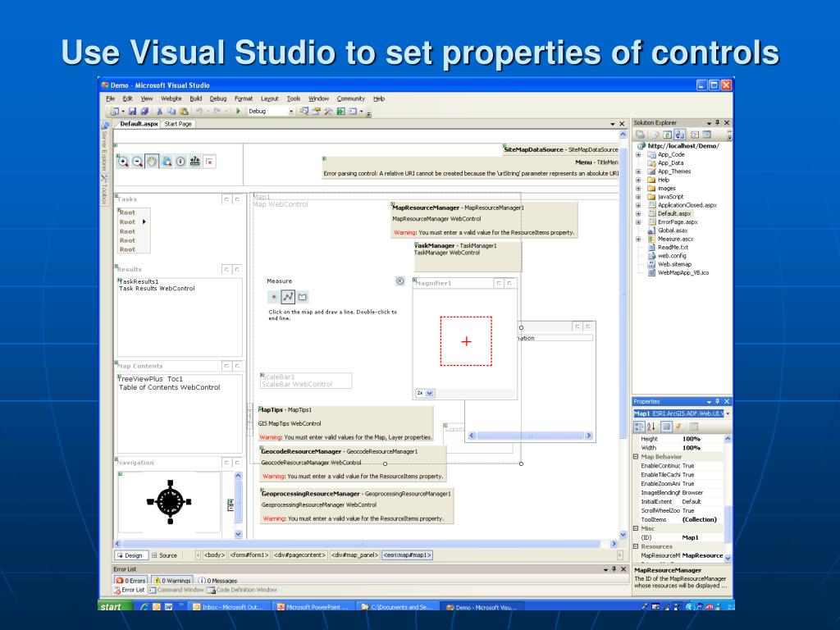
Task: Expand the App_Code folder node
Action: click(639, 154)
